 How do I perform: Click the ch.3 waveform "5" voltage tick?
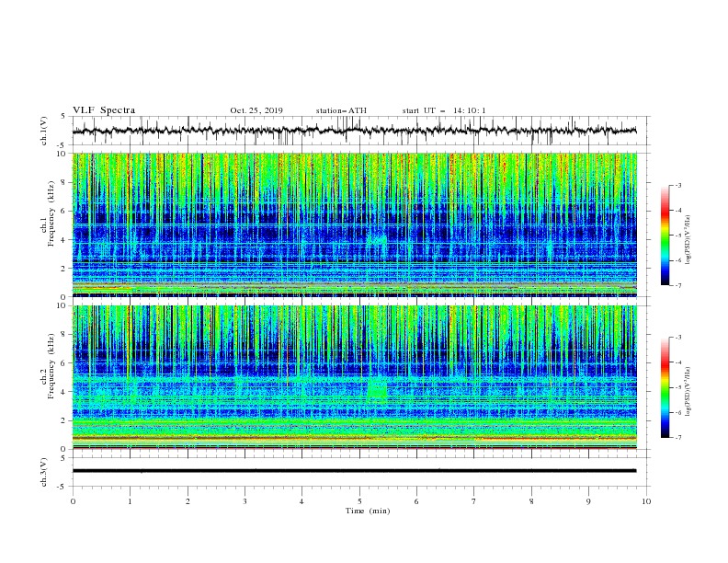[x=65, y=458]
